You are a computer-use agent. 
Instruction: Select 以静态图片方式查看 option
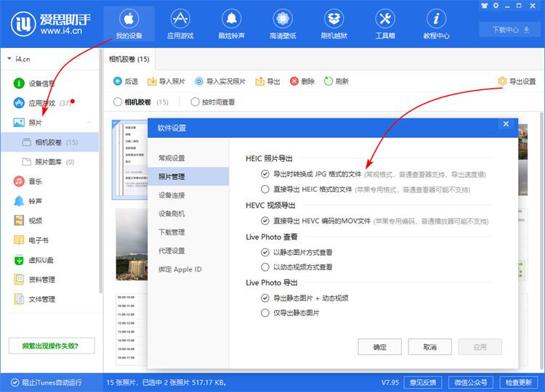(x=265, y=252)
